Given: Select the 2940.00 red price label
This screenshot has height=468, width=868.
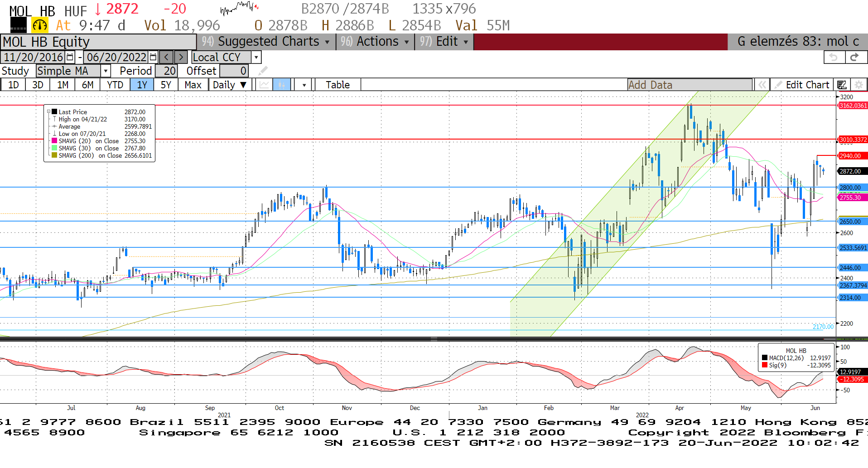Looking at the screenshot, I should coord(853,156).
